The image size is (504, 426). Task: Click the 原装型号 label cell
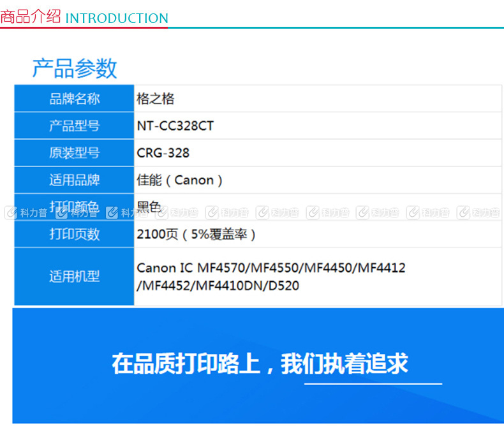pyautogui.click(x=75, y=153)
